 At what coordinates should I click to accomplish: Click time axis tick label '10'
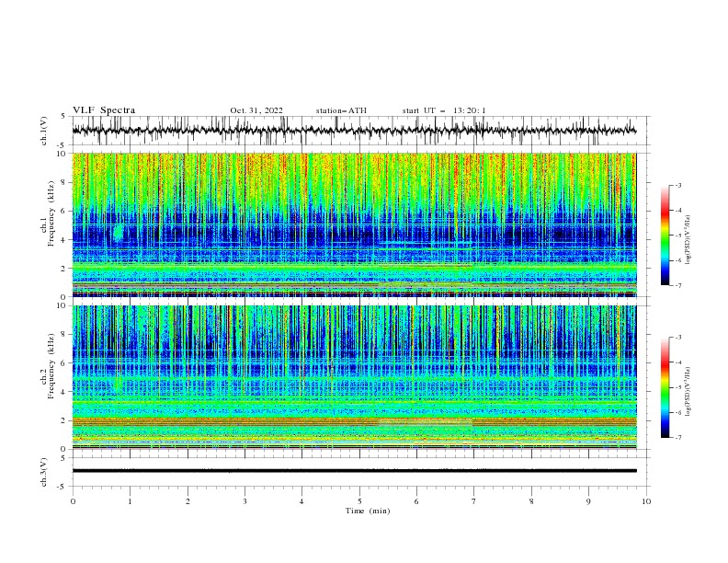pos(646,501)
